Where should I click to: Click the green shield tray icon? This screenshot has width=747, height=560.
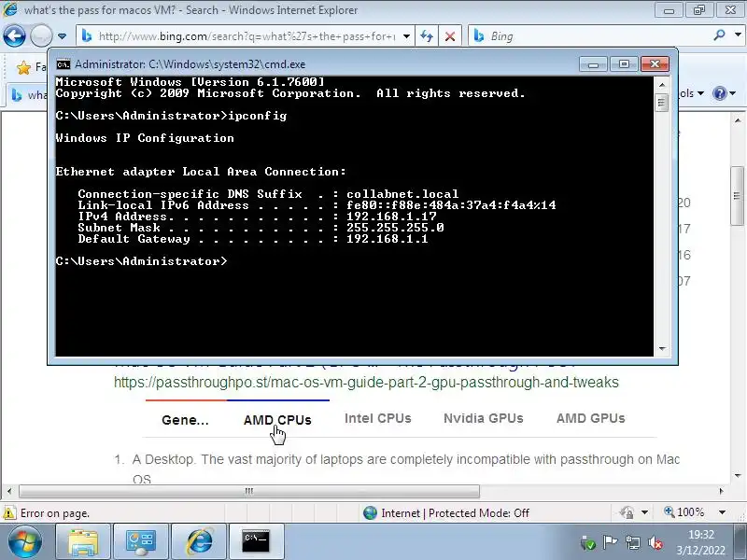point(588,542)
